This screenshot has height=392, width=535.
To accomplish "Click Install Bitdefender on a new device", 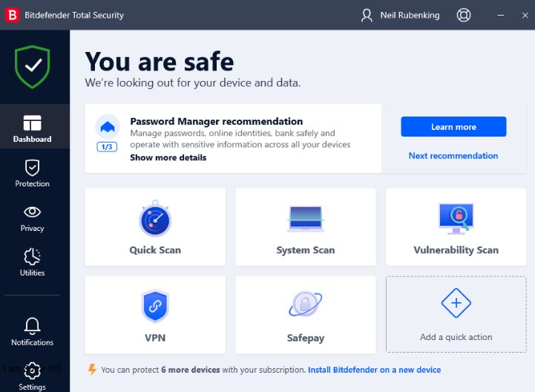I will click(374, 370).
